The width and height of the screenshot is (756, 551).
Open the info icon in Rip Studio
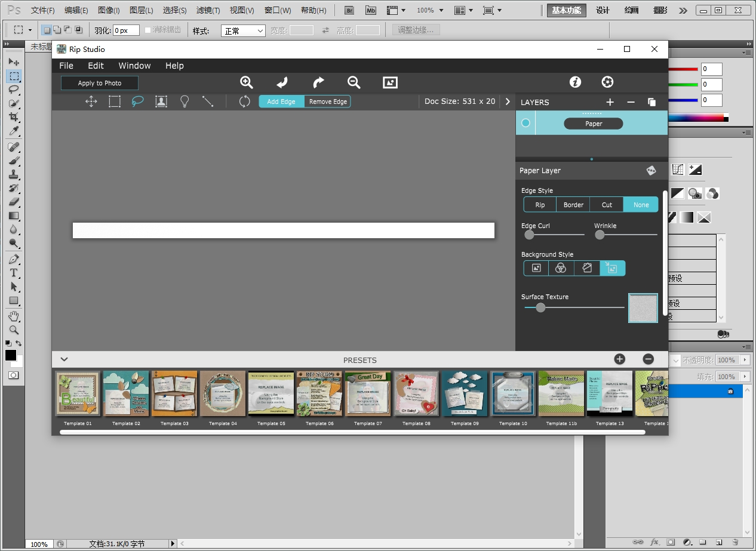(x=576, y=82)
